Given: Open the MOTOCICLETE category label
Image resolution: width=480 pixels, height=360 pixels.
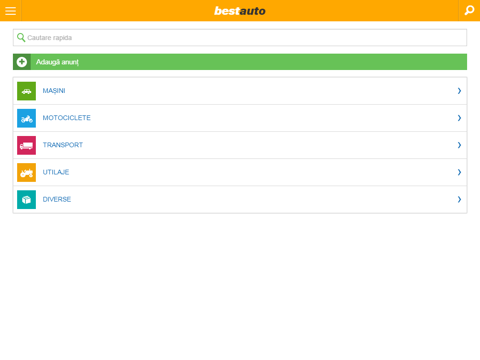Looking at the screenshot, I should 67,118.
